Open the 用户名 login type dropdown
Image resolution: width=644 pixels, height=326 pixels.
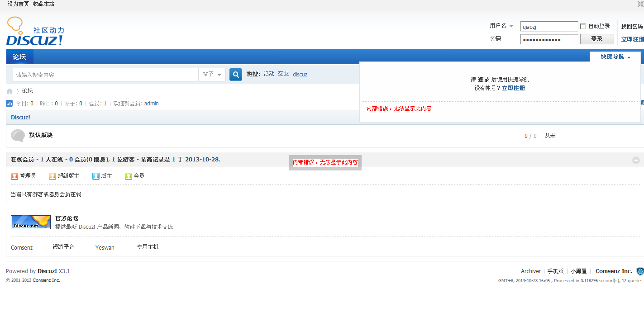[501, 26]
